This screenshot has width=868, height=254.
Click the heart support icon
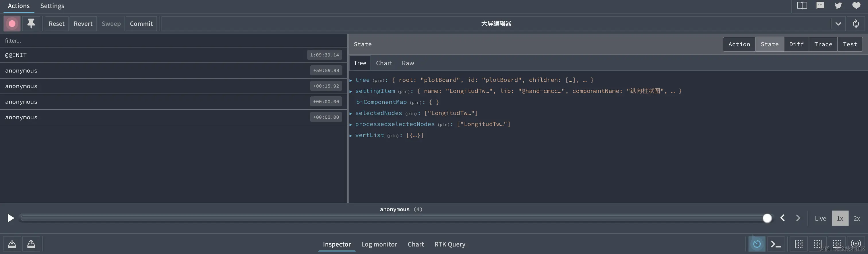click(x=856, y=5)
